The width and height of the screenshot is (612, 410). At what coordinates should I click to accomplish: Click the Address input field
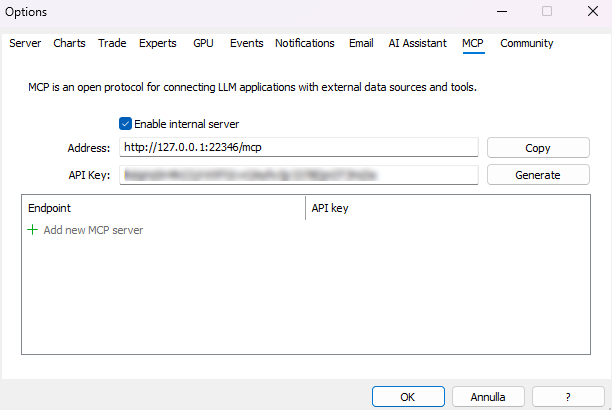click(x=299, y=147)
